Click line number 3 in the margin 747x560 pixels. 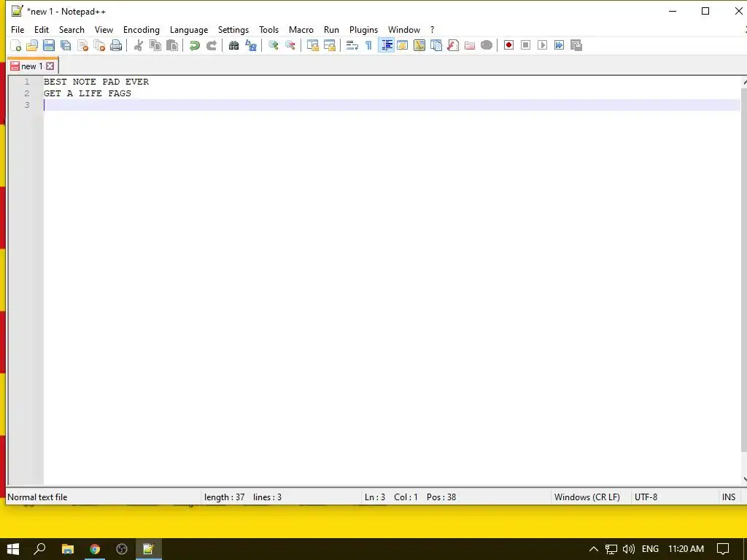click(x=27, y=105)
